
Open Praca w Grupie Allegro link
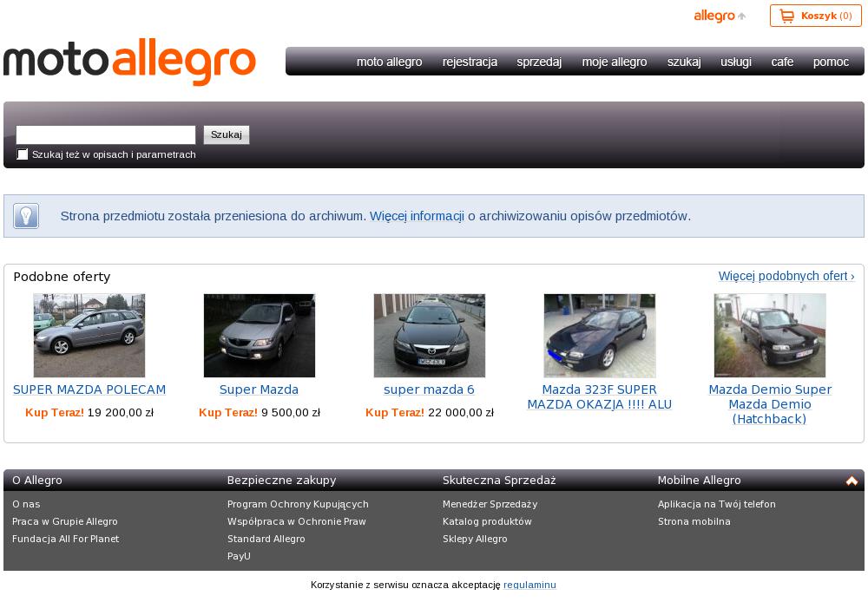65,521
